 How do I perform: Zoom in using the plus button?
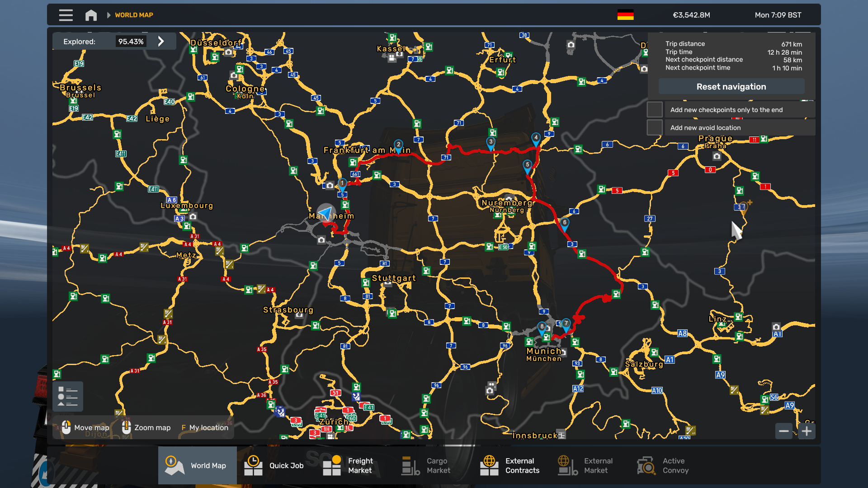[x=807, y=431]
